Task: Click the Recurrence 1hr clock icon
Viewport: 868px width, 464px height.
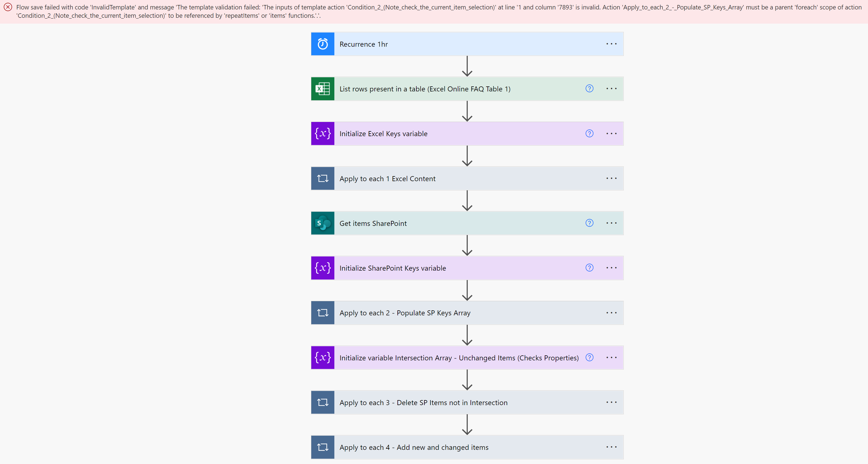Action: tap(322, 44)
